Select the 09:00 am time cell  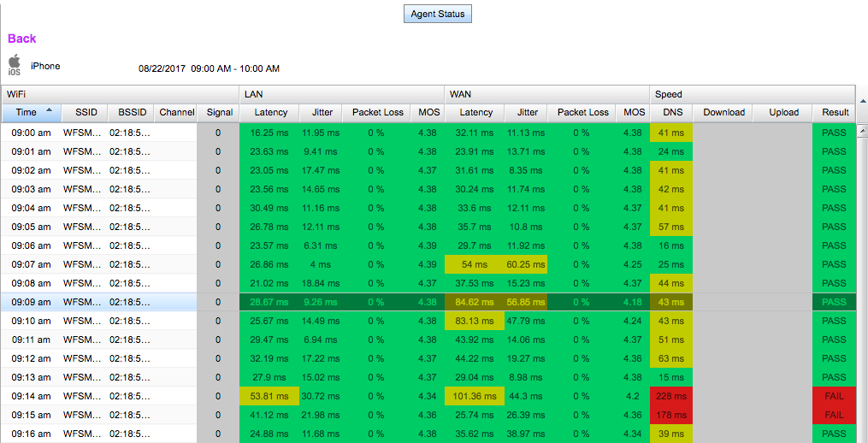click(x=31, y=133)
